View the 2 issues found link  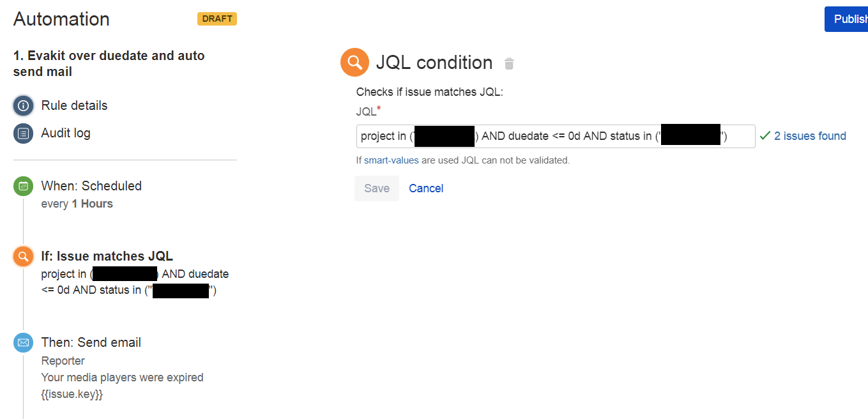click(810, 136)
